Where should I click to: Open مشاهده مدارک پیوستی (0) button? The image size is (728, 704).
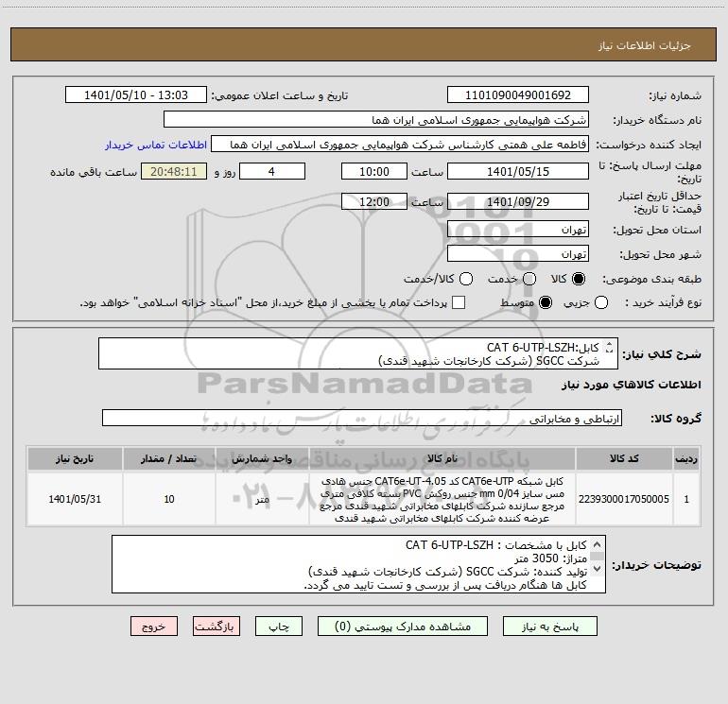[x=403, y=627]
